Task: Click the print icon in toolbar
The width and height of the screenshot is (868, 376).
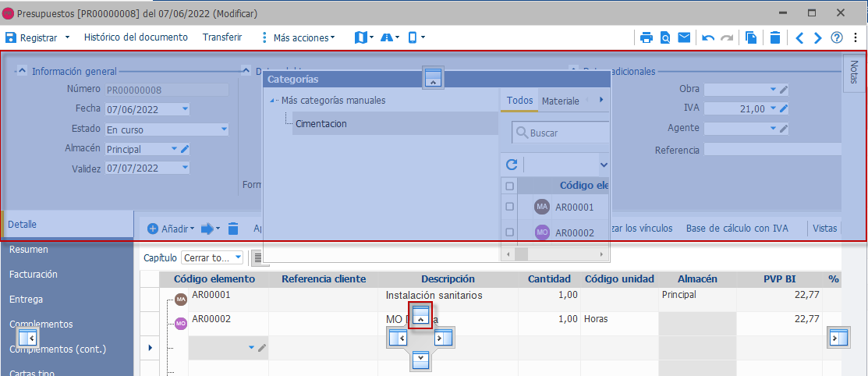Action: [646, 37]
